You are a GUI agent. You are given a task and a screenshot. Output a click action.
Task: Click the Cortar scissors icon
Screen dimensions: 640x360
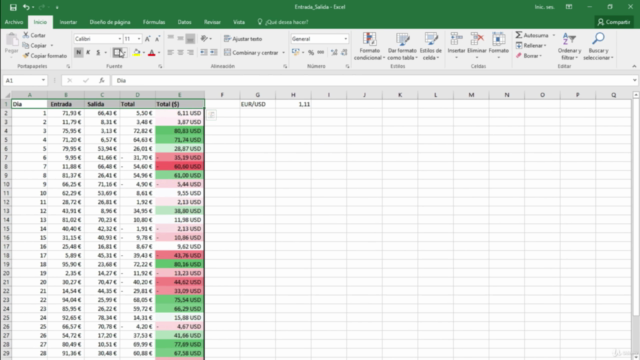coord(26,35)
